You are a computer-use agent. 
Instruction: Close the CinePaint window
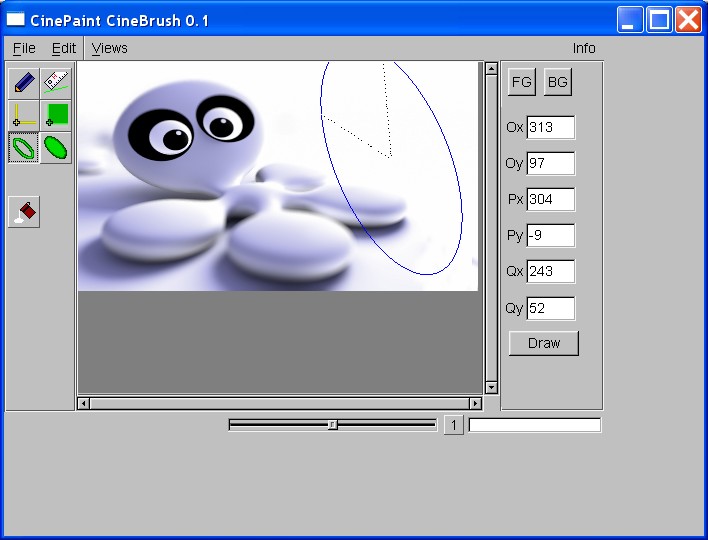pyautogui.click(x=688, y=20)
